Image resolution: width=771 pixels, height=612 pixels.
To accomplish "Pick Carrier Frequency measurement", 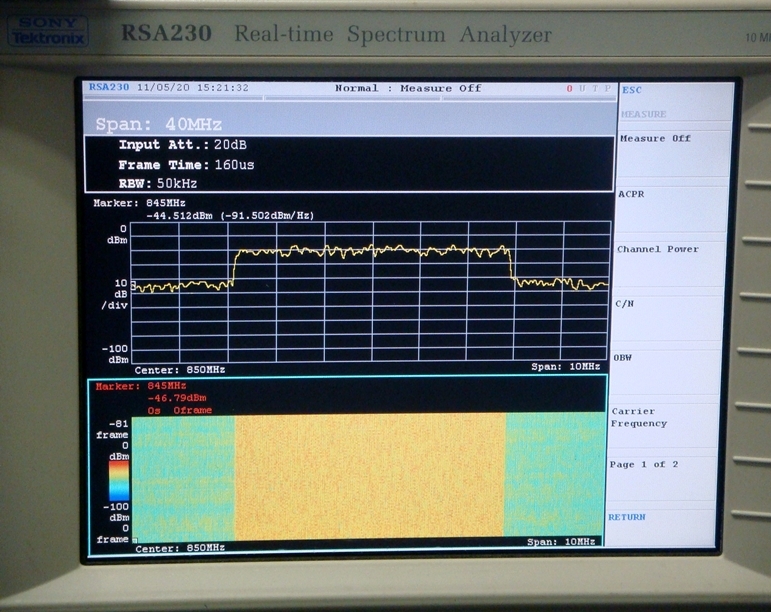I will click(639, 417).
